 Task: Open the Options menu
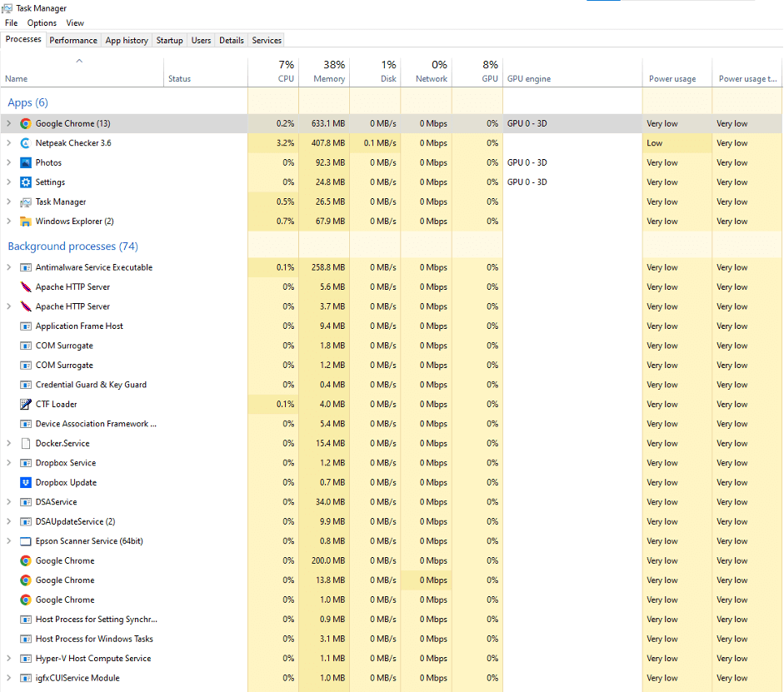coord(42,23)
